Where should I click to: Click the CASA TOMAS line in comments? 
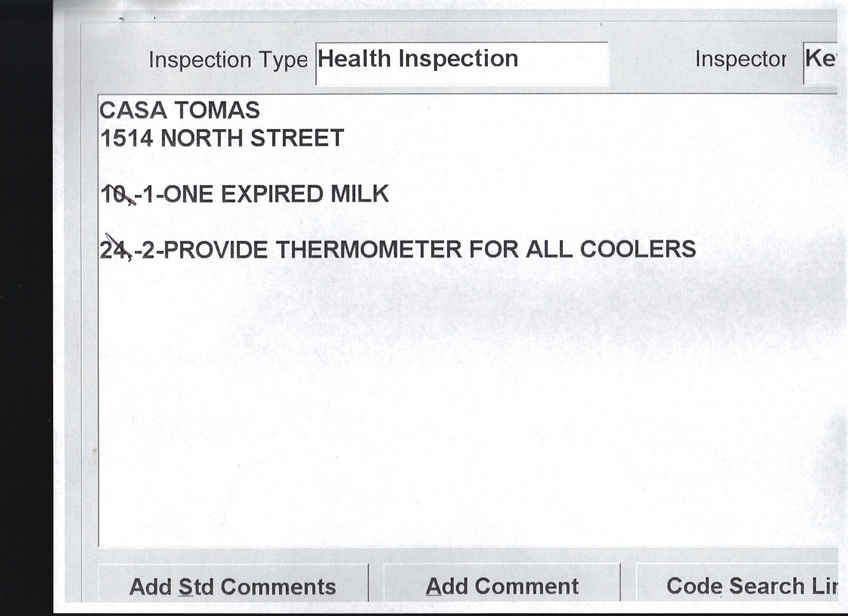(179, 110)
